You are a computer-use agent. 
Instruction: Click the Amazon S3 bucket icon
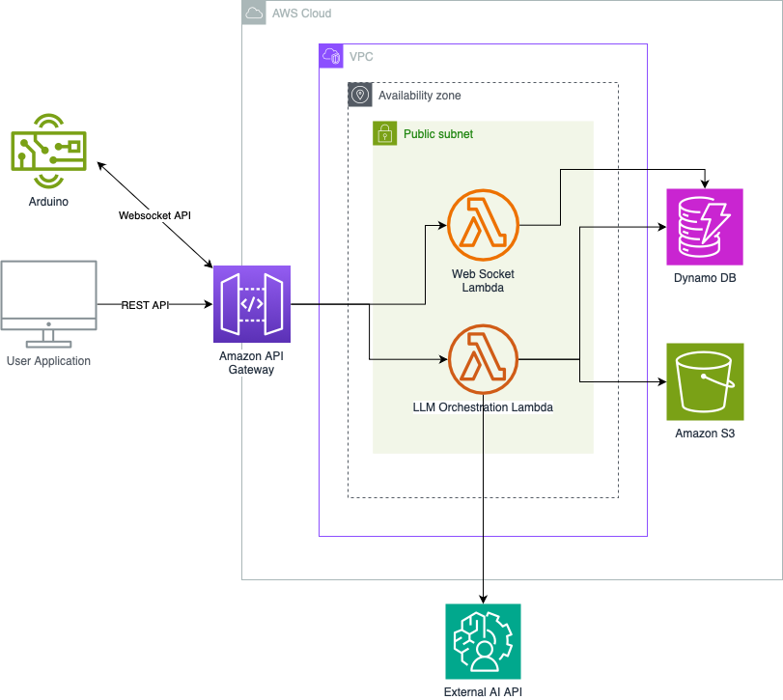tap(705, 381)
